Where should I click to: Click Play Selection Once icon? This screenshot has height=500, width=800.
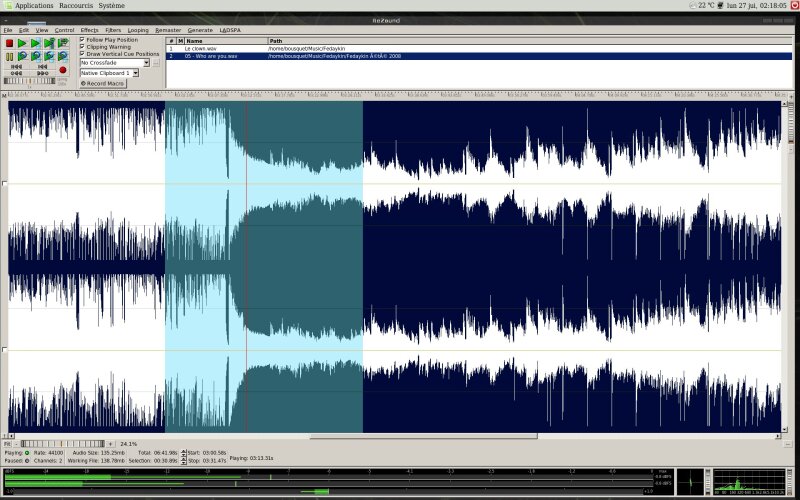[36, 43]
